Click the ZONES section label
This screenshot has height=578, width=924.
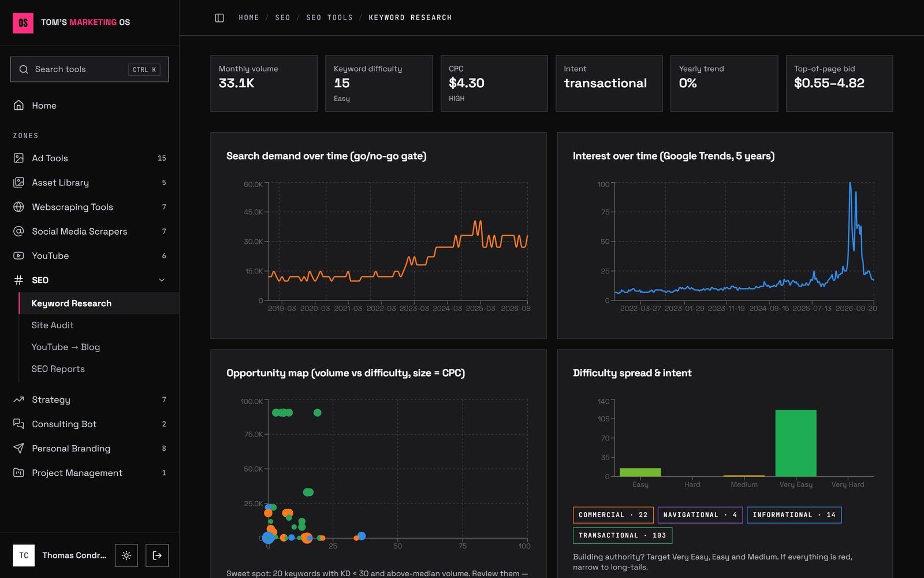[25, 136]
